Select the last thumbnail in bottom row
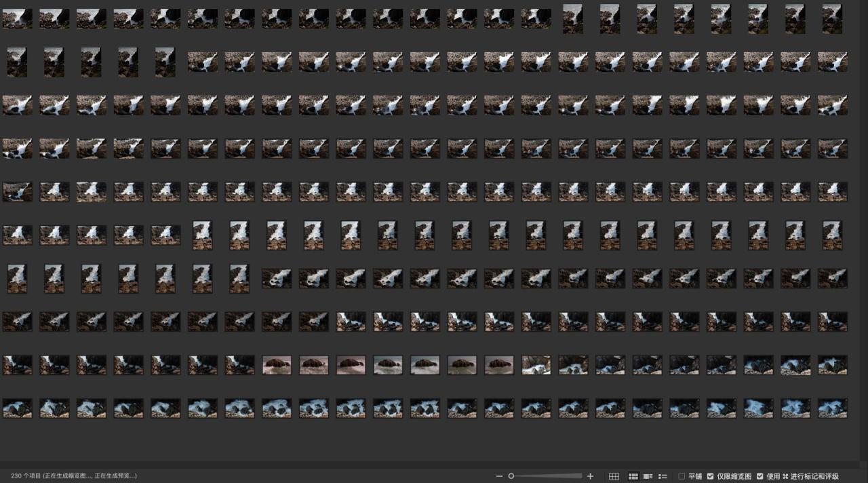 (832, 408)
